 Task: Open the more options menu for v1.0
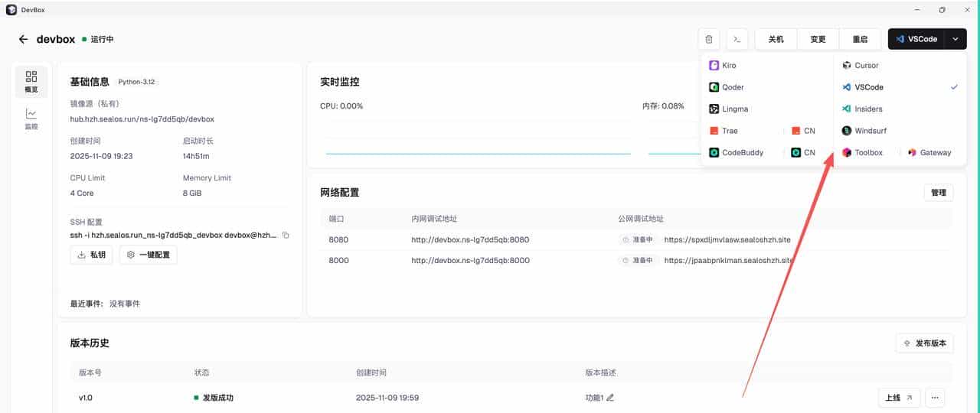[x=935, y=398]
